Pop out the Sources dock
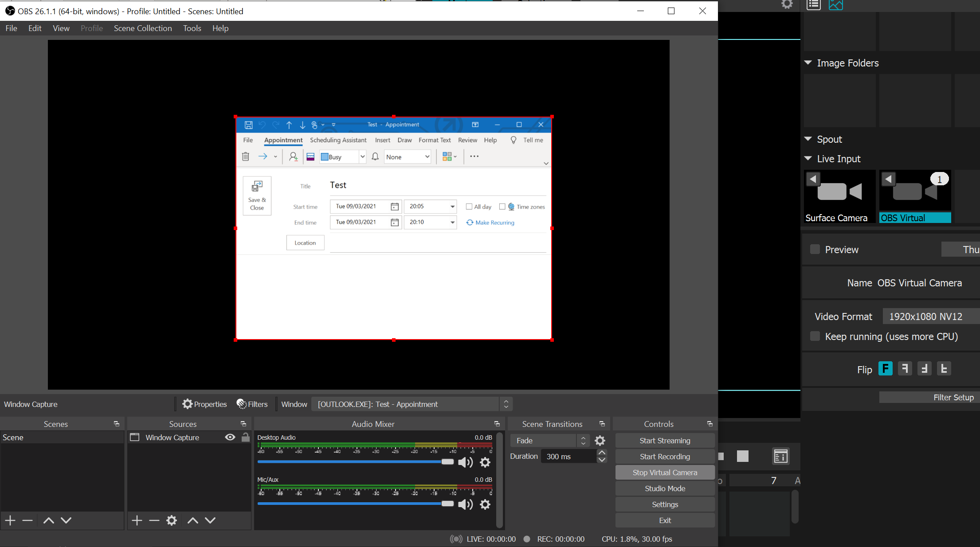 pos(243,424)
